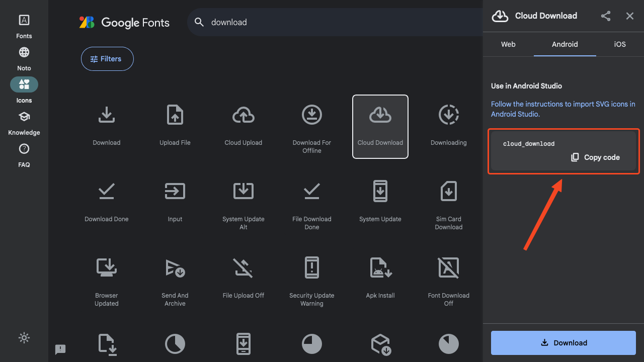The image size is (644, 362).
Task: Open the Filters panel
Action: (107, 59)
